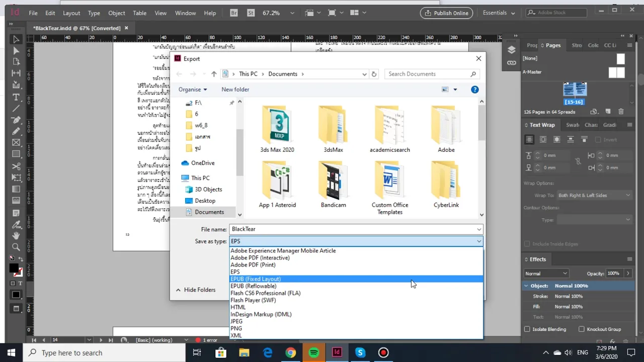Image resolution: width=644 pixels, height=362 pixels.
Task: Select the Direct Selection tool
Action: (x=16, y=50)
